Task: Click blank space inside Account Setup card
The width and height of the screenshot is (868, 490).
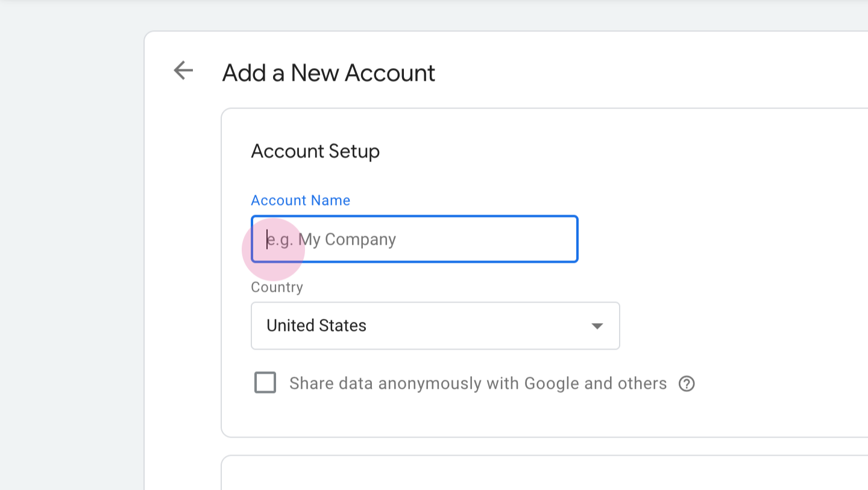Action: tap(723, 241)
